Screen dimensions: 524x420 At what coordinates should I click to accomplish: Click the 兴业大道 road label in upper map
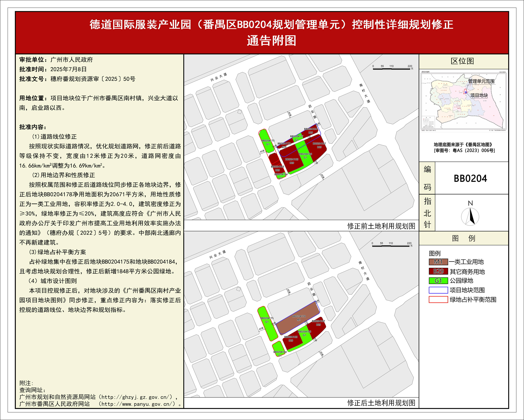pos(218,77)
